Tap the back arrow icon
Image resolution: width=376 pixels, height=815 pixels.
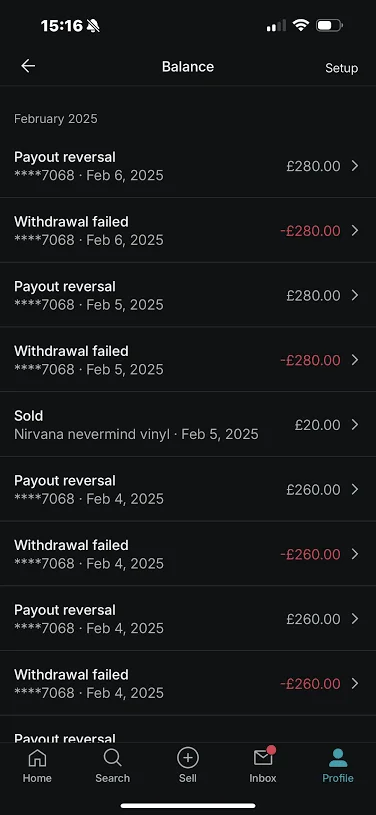[28, 66]
